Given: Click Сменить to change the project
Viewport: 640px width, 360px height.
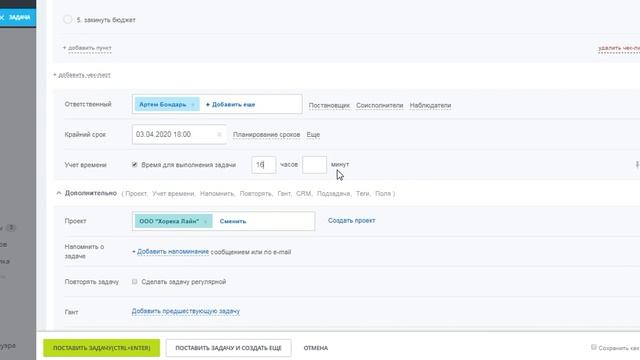Looking at the screenshot, I should pos(233,221).
